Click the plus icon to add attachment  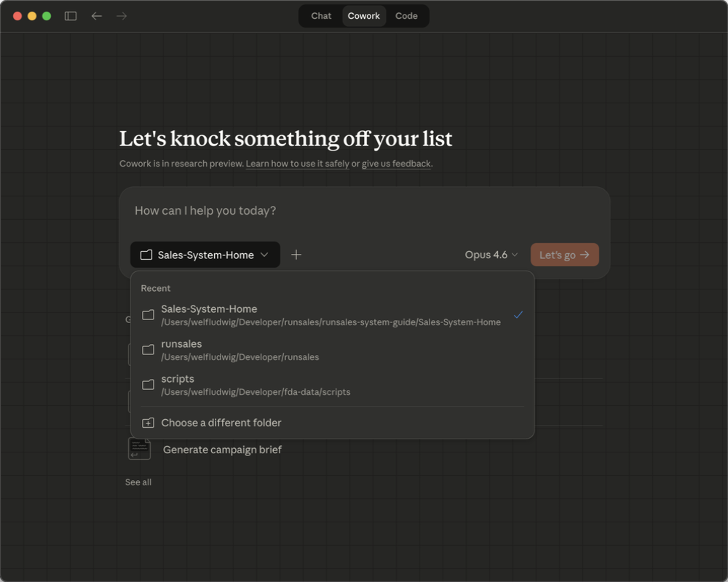296,255
